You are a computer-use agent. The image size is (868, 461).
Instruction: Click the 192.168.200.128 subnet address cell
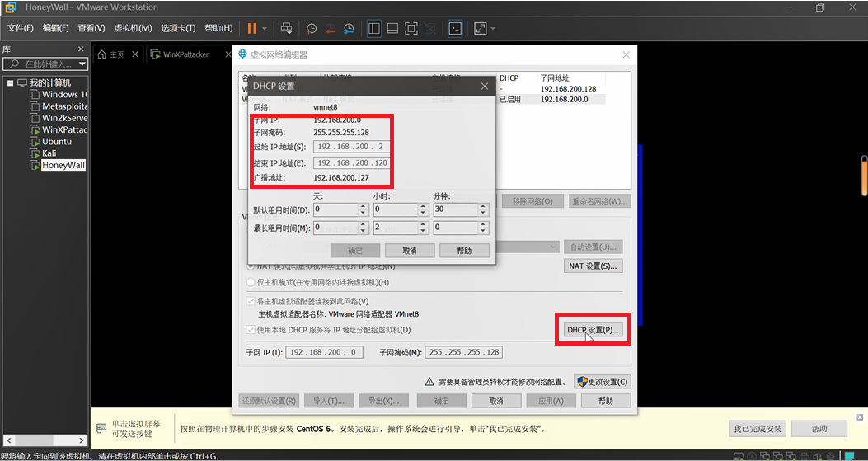568,89
